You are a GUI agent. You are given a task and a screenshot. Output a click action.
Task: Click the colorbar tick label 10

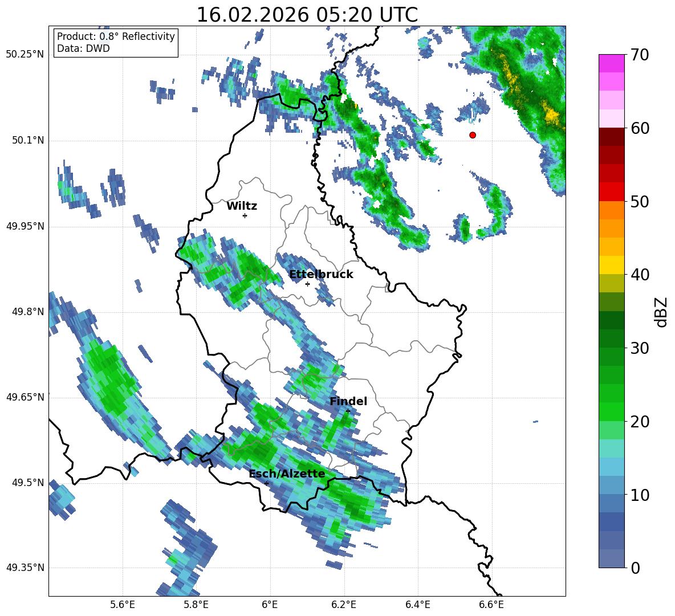(x=640, y=495)
